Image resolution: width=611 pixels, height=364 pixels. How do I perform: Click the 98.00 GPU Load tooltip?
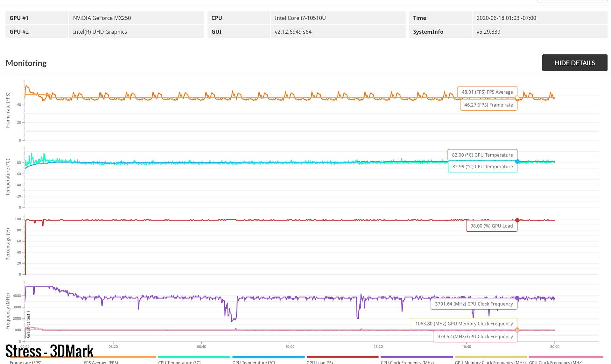[x=491, y=226]
